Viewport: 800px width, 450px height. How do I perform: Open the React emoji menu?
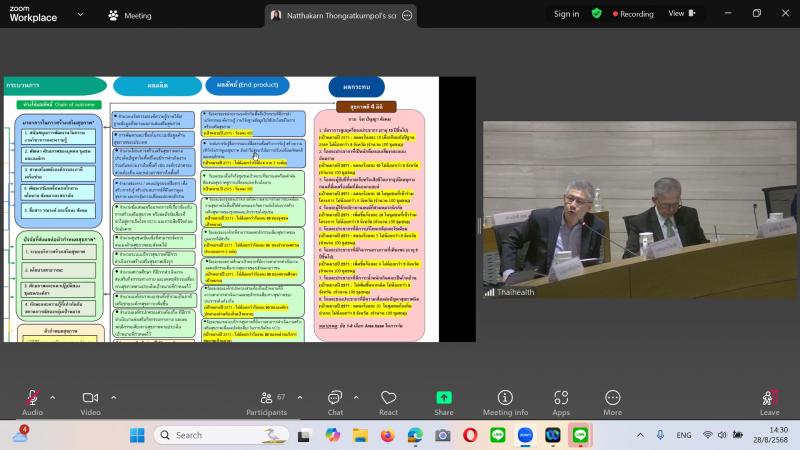(x=388, y=402)
